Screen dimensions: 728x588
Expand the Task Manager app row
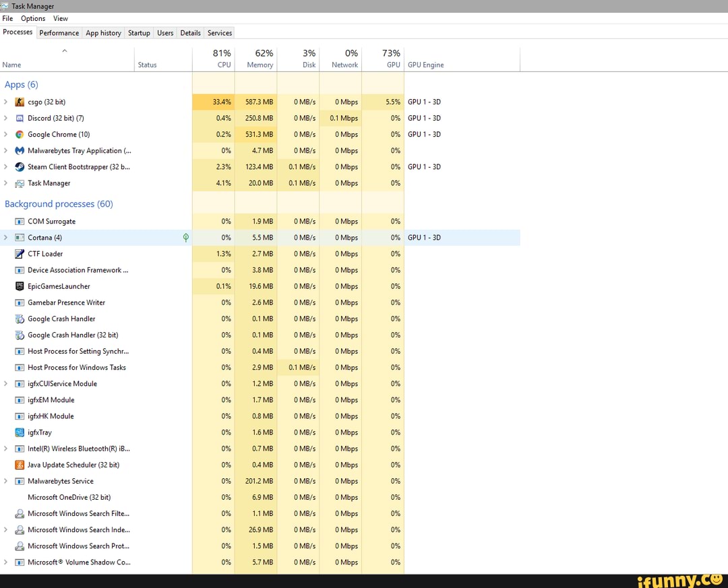5,183
